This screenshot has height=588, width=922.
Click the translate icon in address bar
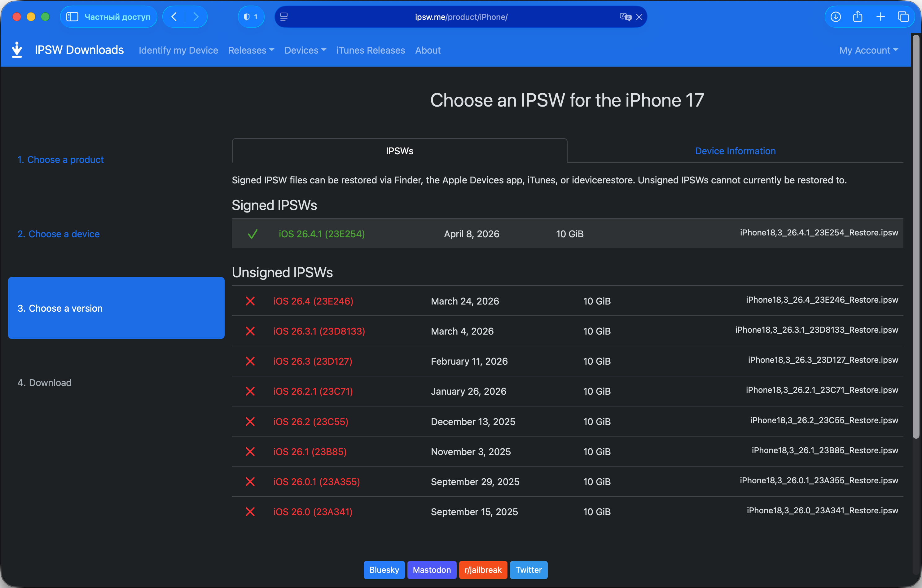[x=625, y=17]
